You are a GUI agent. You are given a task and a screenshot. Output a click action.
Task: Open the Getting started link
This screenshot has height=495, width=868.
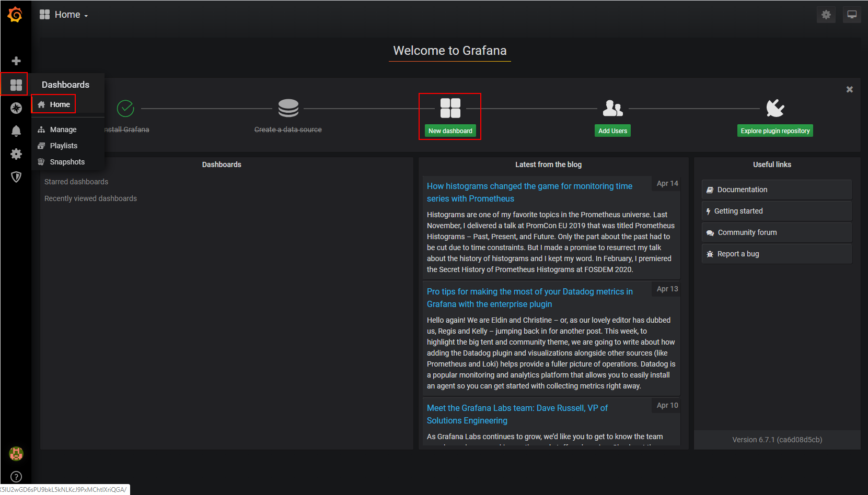[x=777, y=211]
